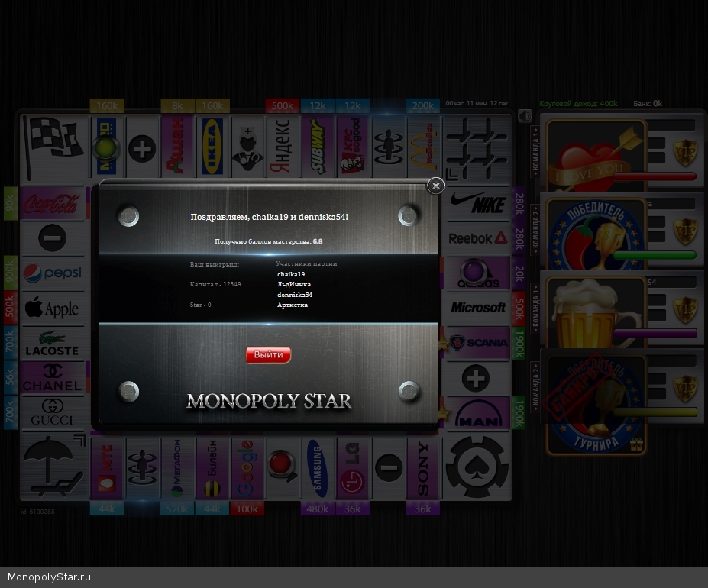Select the Chanel board cell
The image size is (708, 588).
(53, 379)
